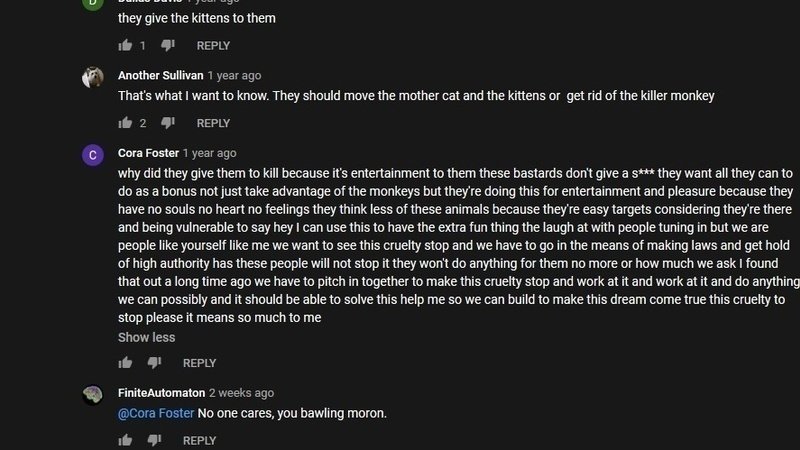Open Another Sullivan's avatar

(x=92, y=77)
